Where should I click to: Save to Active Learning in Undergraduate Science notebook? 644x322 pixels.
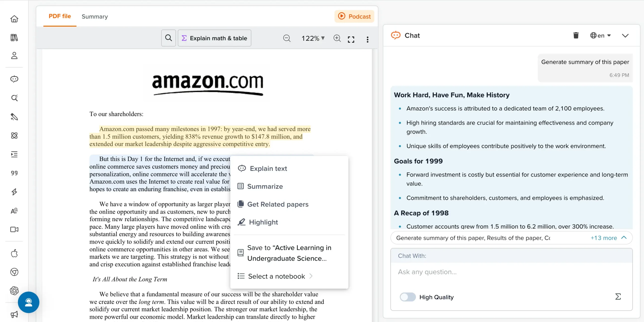click(x=289, y=253)
